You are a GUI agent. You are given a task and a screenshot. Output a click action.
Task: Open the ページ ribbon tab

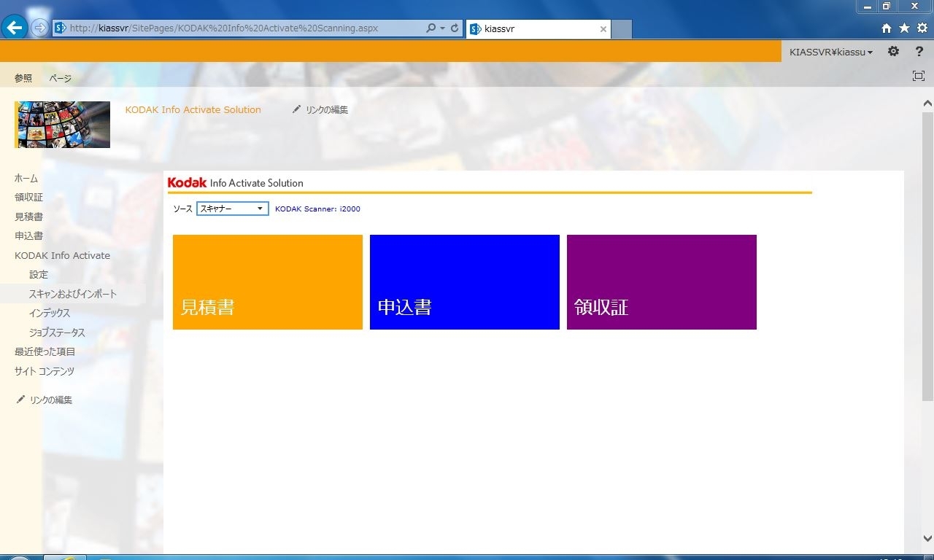click(x=61, y=78)
